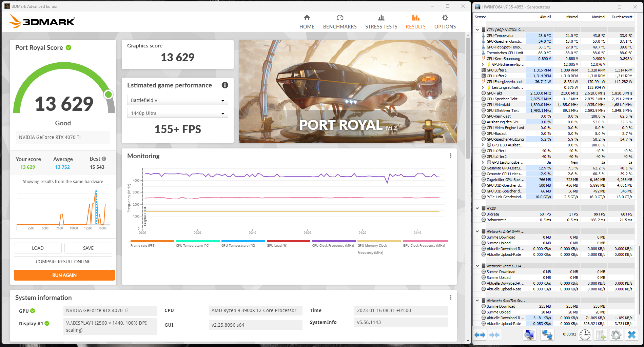This screenshot has height=347, width=644.
Task: Collapse the Network: Intel I211A group
Action: 477,266
